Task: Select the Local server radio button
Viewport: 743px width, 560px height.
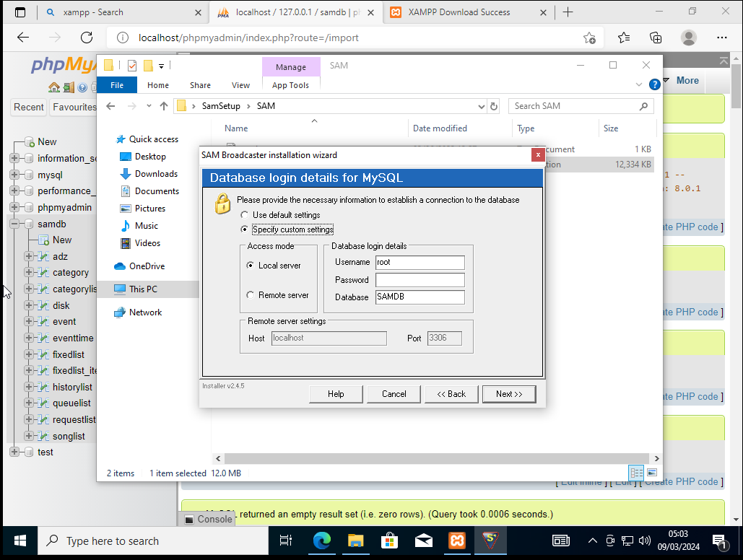Action: [251, 266]
